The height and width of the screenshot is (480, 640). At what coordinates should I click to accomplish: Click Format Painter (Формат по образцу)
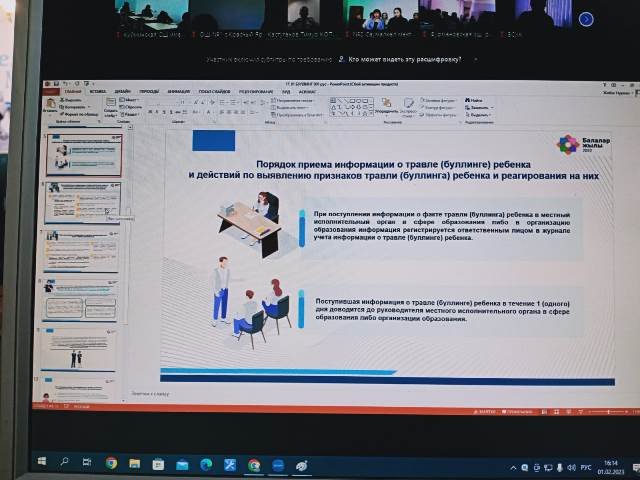(x=79, y=114)
